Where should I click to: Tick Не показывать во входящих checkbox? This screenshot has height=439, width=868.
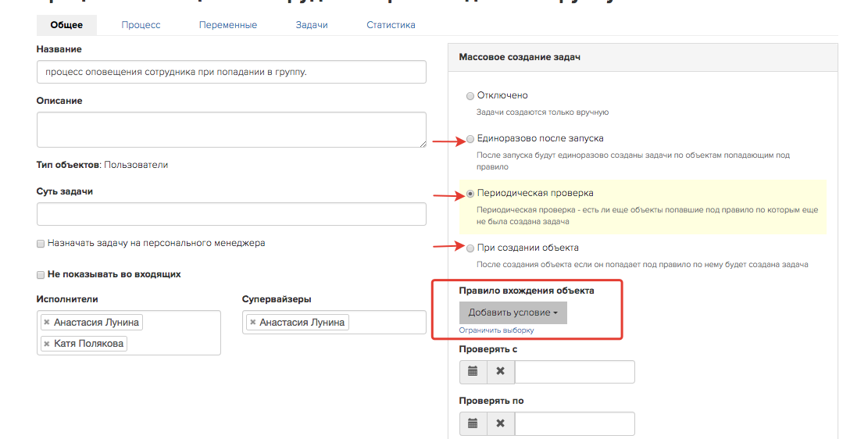[41, 275]
